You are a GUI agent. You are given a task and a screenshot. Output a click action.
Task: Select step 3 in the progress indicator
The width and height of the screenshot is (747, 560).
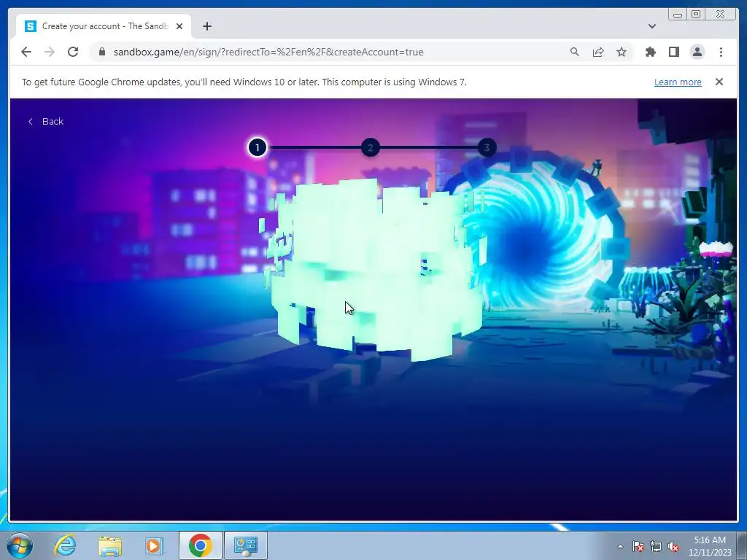(x=487, y=147)
